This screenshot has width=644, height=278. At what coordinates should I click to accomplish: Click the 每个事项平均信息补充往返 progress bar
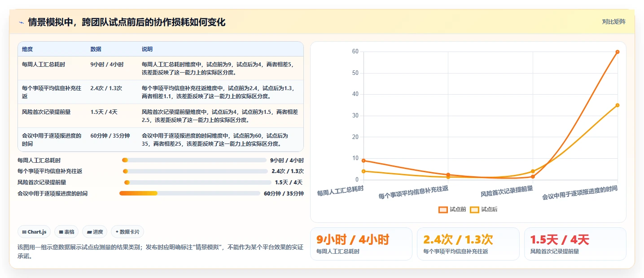coord(195,171)
